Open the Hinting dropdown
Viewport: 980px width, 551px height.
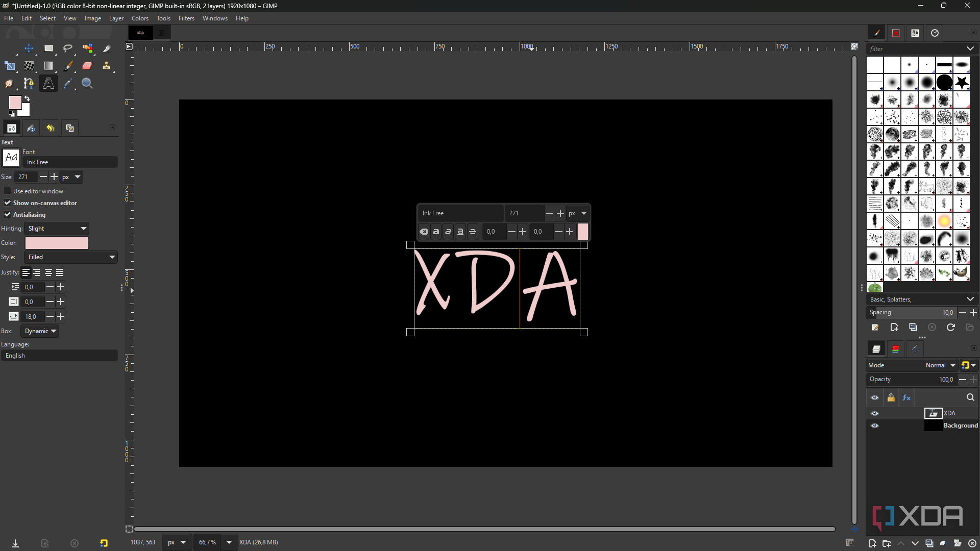tap(57, 229)
